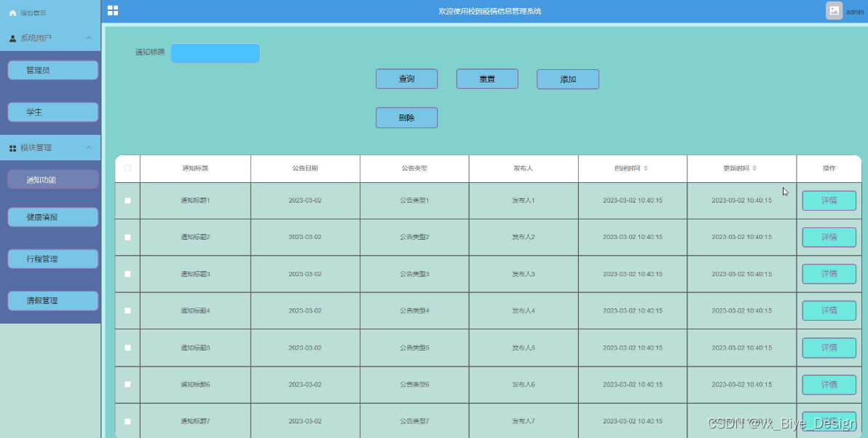Check the row checkbox for 通知标题4
The height and width of the screenshot is (438, 868).
coord(128,310)
